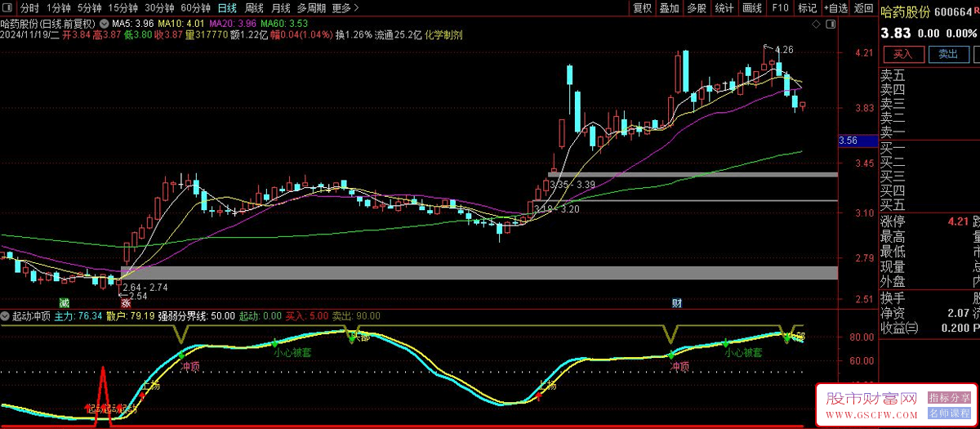Switch to the 分时 intraday view

[29, 8]
